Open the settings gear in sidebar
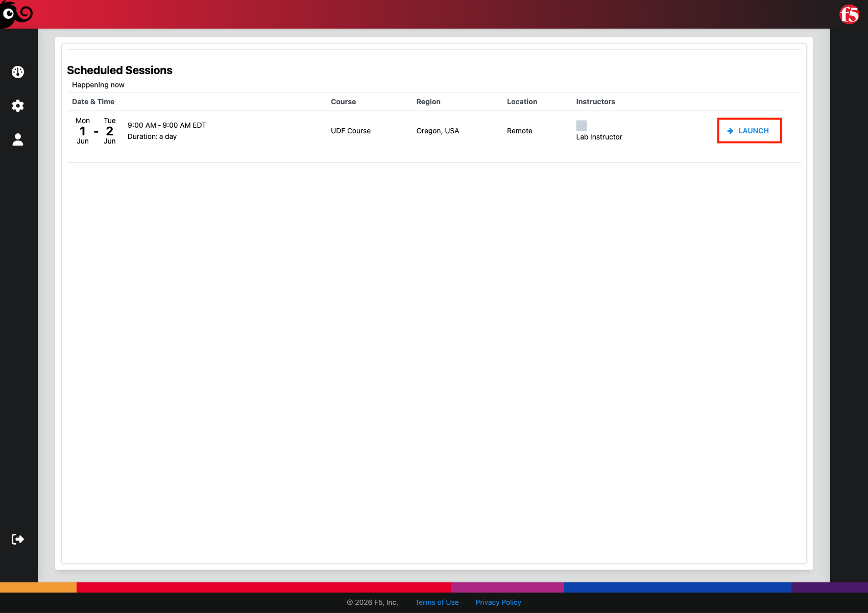The image size is (868, 613). coord(18,106)
